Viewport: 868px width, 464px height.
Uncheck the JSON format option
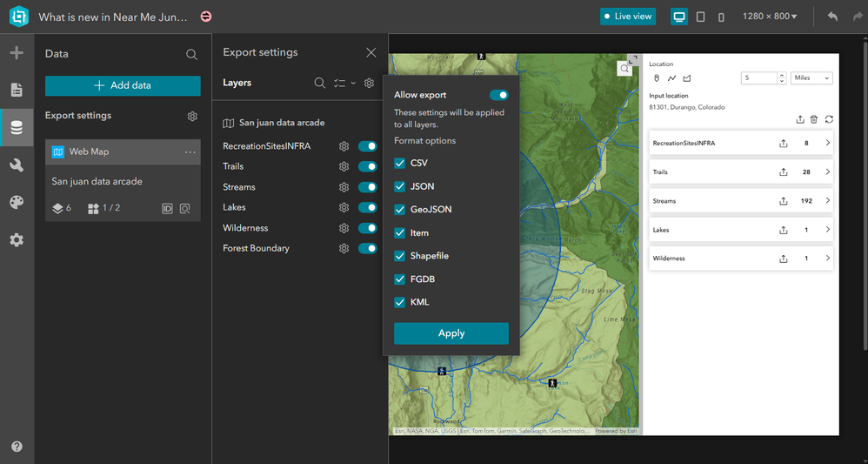coord(400,186)
